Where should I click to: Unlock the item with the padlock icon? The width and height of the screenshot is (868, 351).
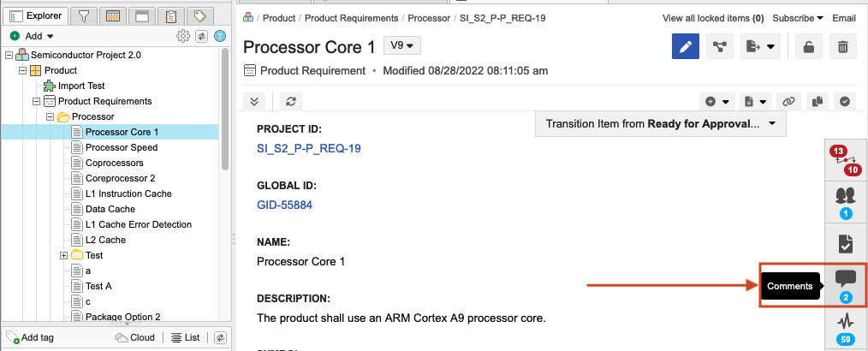click(x=809, y=48)
